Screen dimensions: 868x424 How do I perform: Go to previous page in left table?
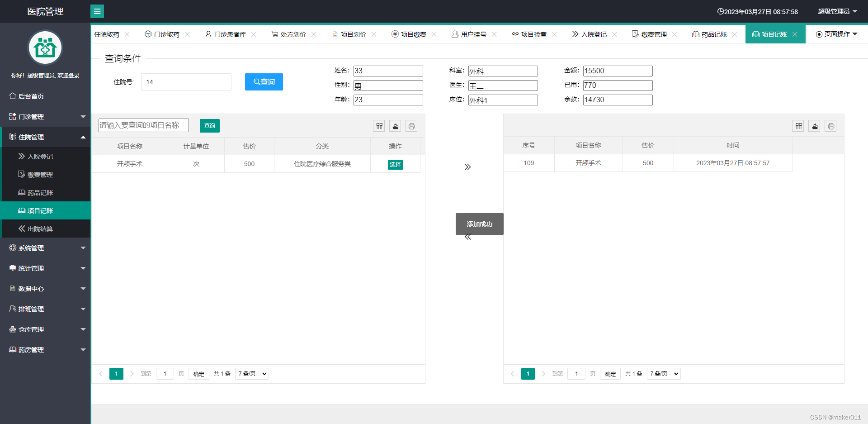click(x=101, y=374)
